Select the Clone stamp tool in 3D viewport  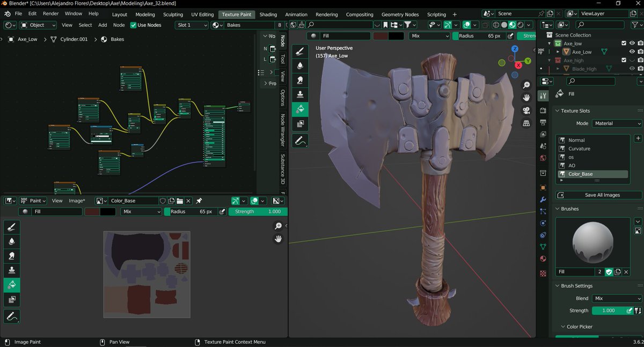[300, 95]
